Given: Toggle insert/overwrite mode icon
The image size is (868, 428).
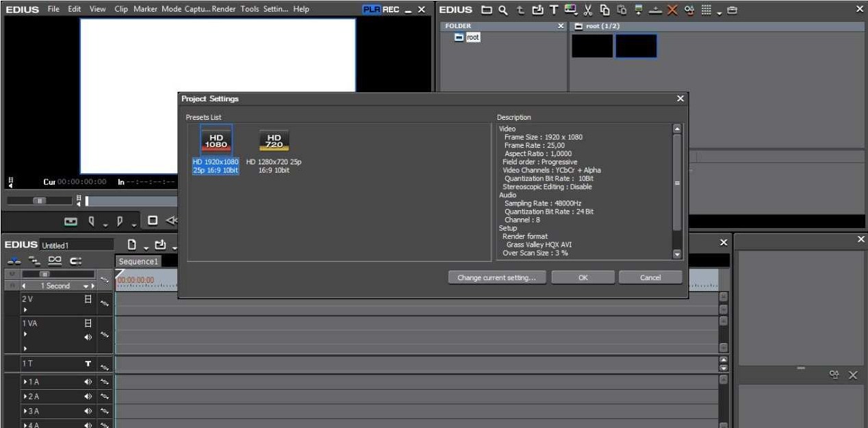Looking at the screenshot, I should (x=13, y=261).
